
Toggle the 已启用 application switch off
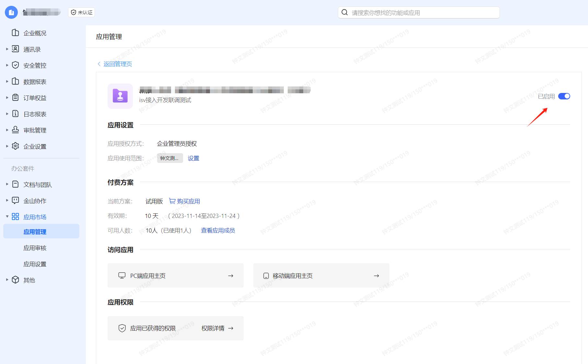[x=564, y=96]
